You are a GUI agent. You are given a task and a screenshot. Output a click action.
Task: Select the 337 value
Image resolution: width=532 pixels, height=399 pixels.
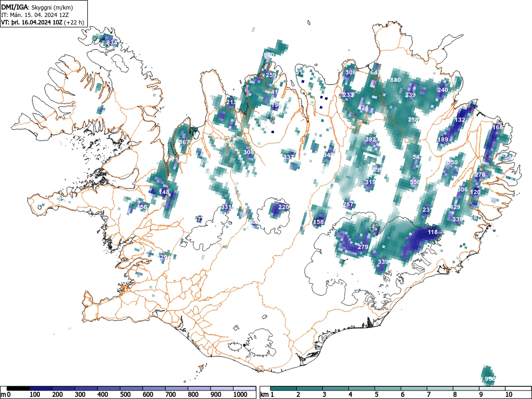click(x=288, y=157)
